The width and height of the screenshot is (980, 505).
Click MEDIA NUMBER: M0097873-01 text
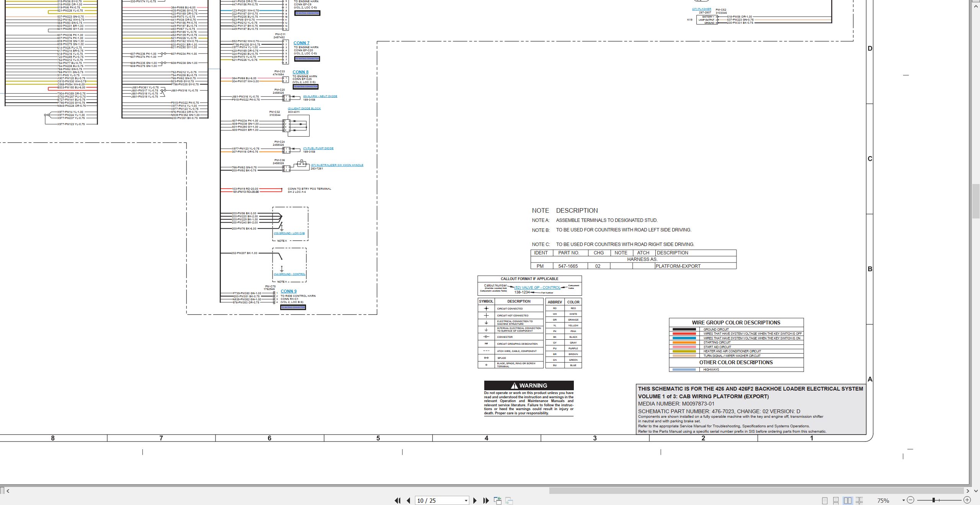coord(676,404)
